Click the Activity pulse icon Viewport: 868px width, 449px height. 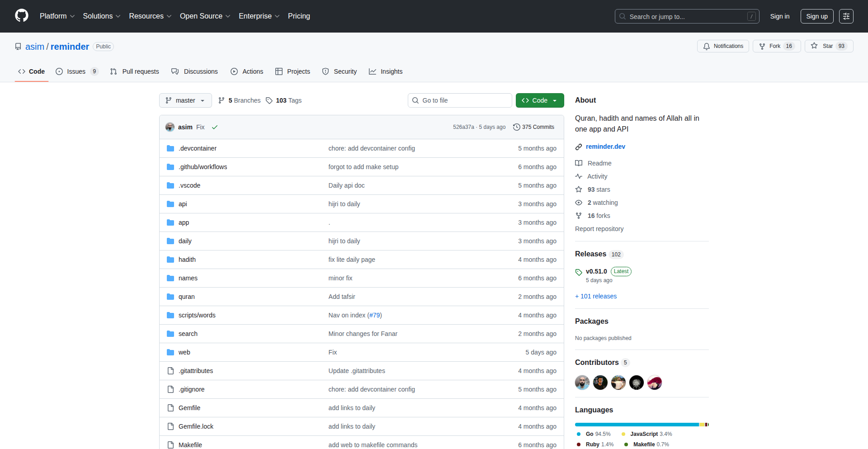(579, 176)
